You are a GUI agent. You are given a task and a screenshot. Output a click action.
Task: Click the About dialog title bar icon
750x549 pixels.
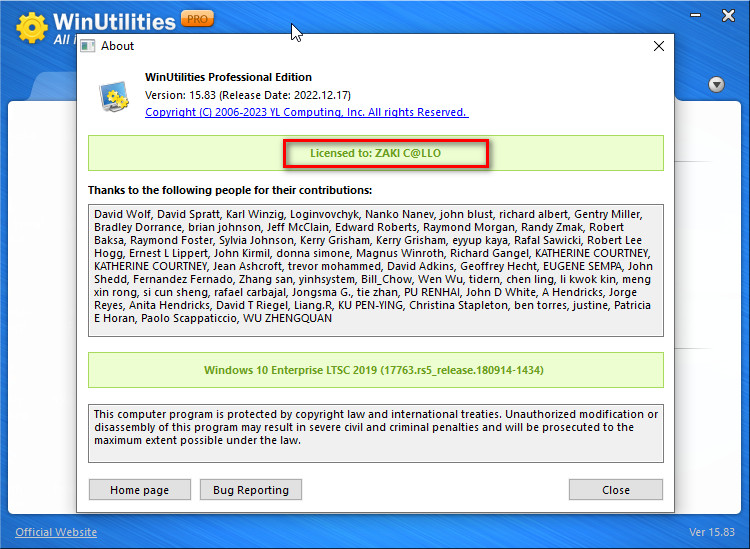[88, 46]
